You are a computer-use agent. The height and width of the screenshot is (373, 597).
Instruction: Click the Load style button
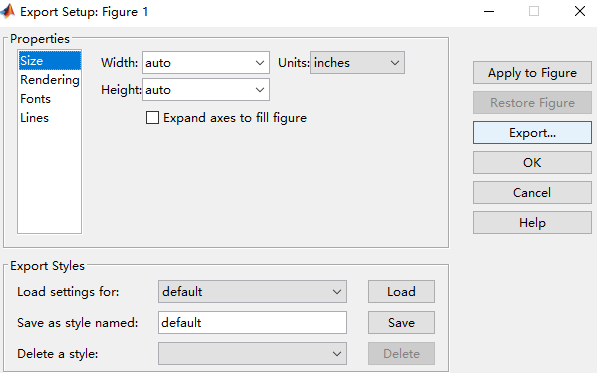tap(401, 292)
